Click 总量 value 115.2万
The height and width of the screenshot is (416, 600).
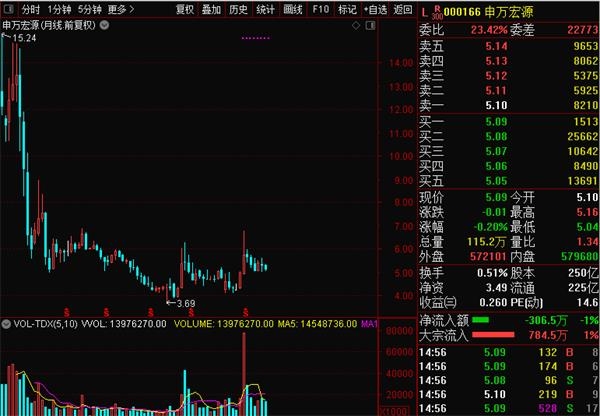[x=486, y=242]
